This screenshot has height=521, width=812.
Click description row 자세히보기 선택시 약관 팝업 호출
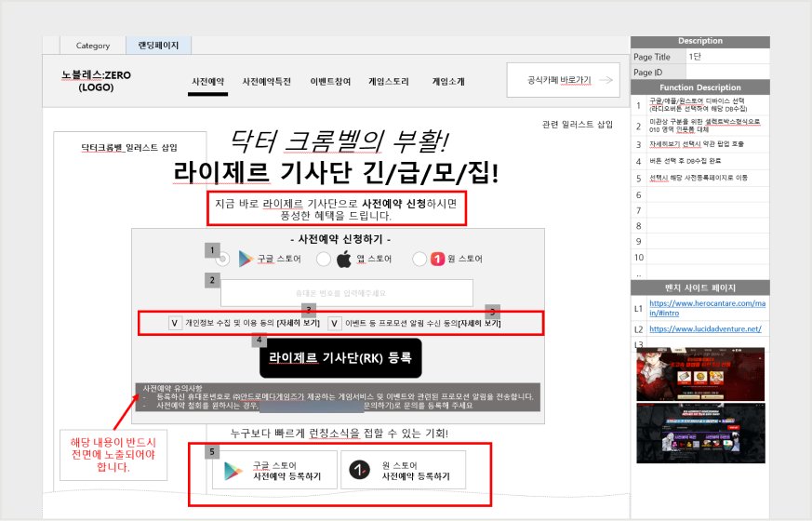pos(700,144)
